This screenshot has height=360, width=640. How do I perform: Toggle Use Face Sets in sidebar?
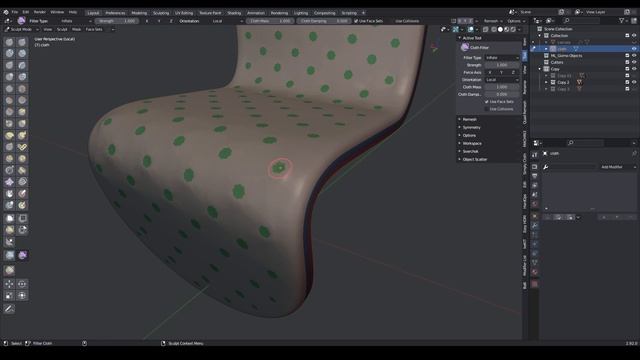point(487,102)
